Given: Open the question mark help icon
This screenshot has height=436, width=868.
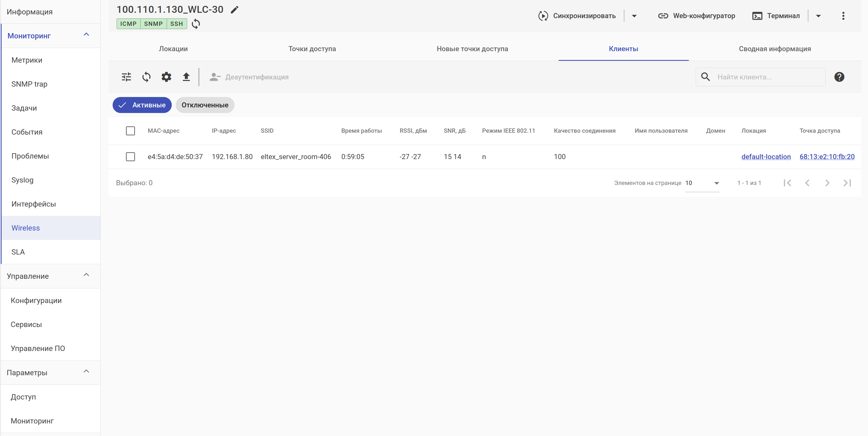Looking at the screenshot, I should tap(839, 77).
